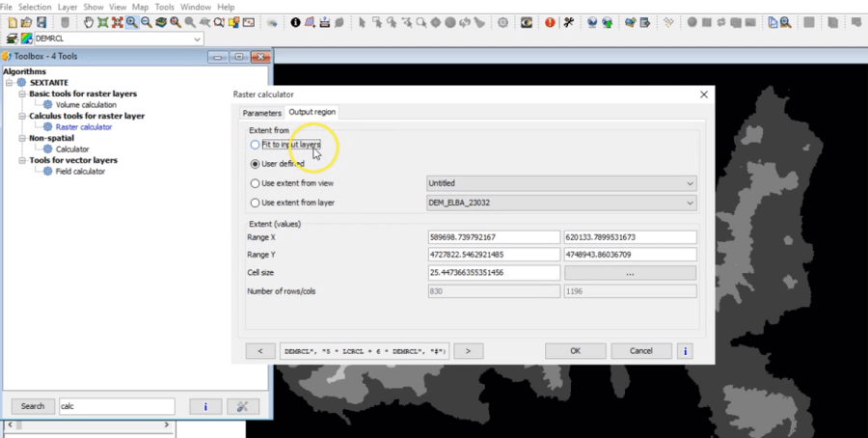The image size is (868, 438).
Task: Switch to the Parameters tab
Action: (261, 113)
